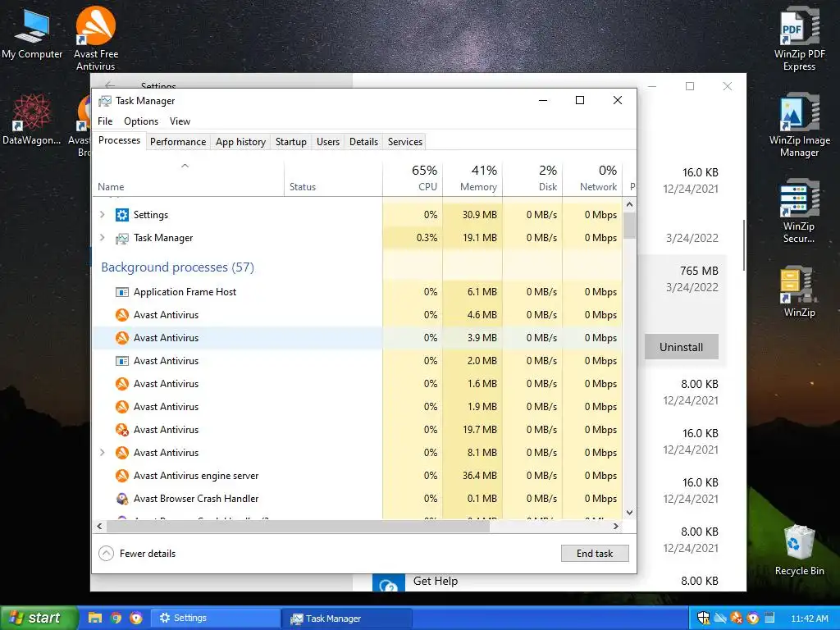
Task: Click Avast Antivirus engine server icon
Action: coord(122,476)
